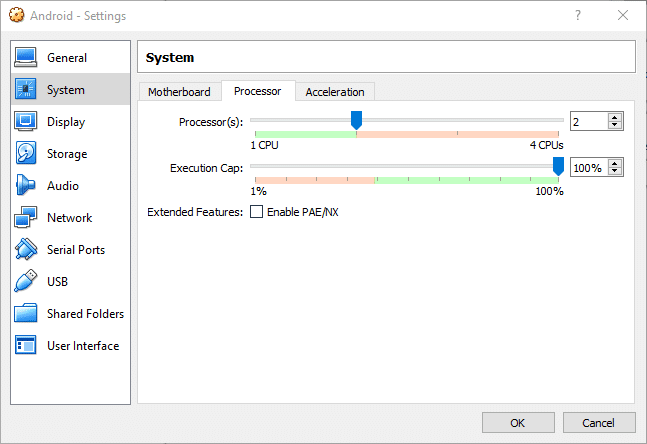
Task: Decrease processor count with down arrow
Action: coord(615,126)
